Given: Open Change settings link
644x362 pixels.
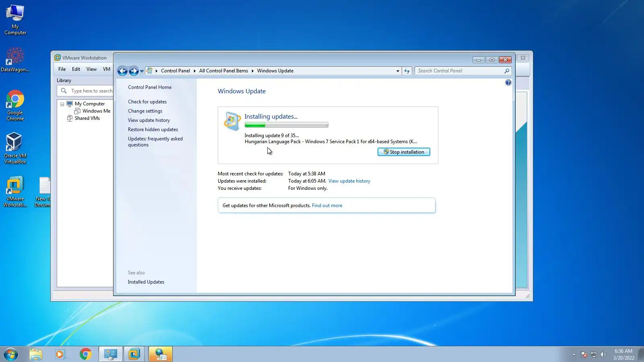Looking at the screenshot, I should coord(145,111).
